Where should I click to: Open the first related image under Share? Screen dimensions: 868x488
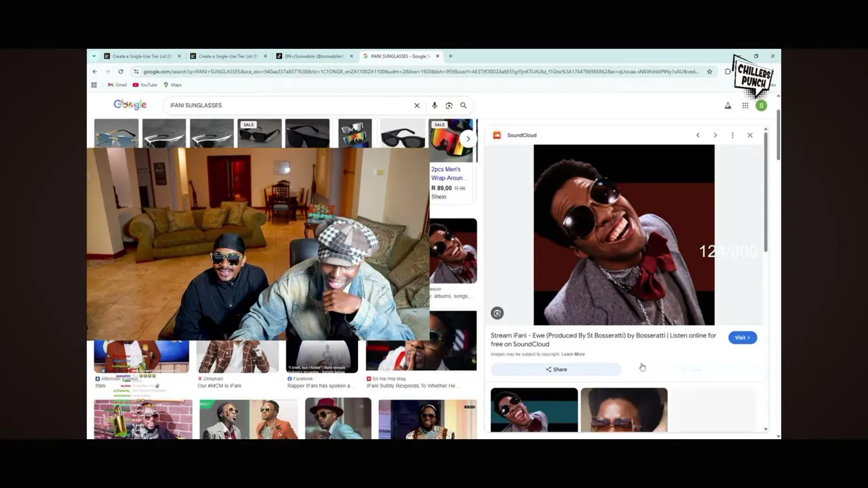coord(534,410)
